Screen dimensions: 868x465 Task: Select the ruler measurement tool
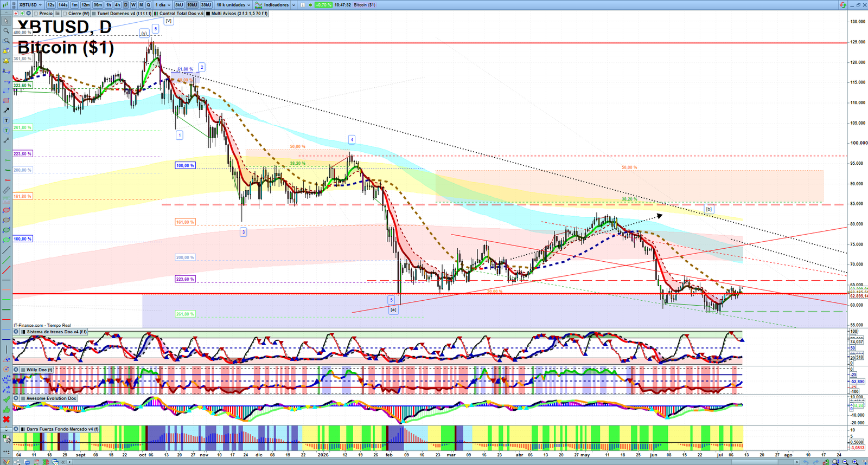(x=6, y=191)
